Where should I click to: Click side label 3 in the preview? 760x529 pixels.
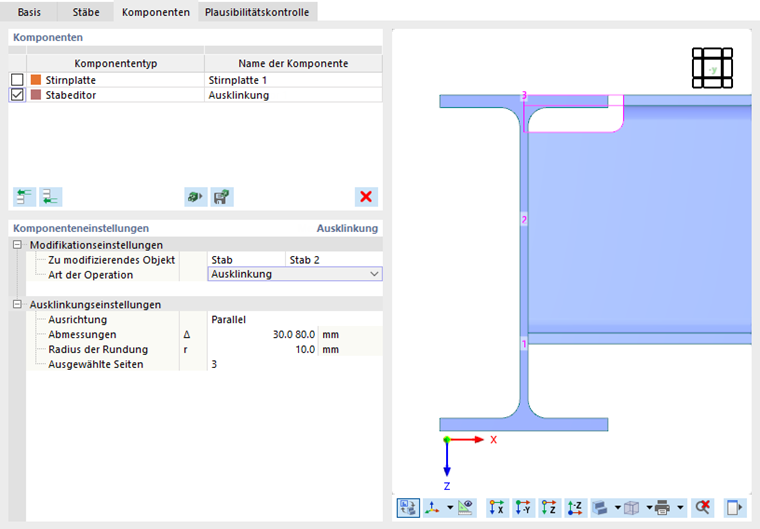tap(524, 95)
